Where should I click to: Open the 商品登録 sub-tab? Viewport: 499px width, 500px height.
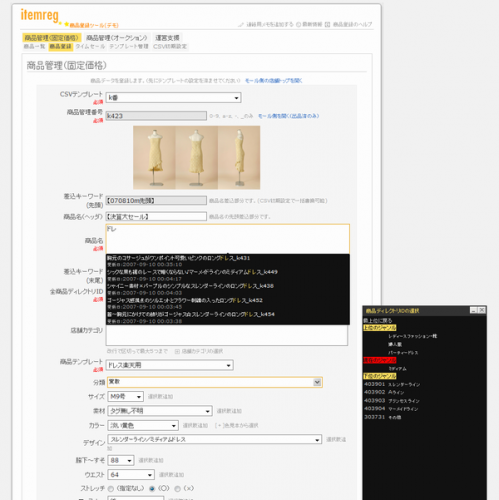(60, 46)
